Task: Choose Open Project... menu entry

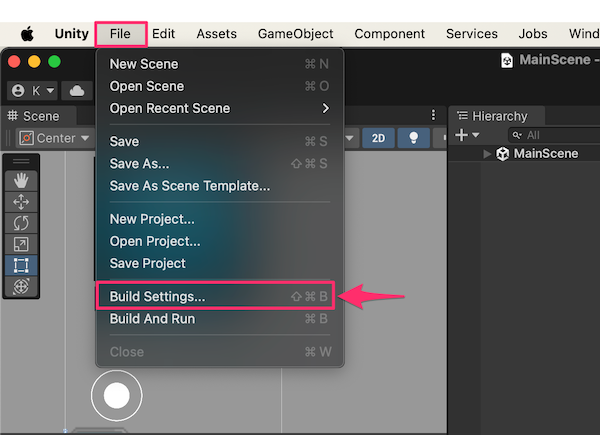Action: click(220, 241)
